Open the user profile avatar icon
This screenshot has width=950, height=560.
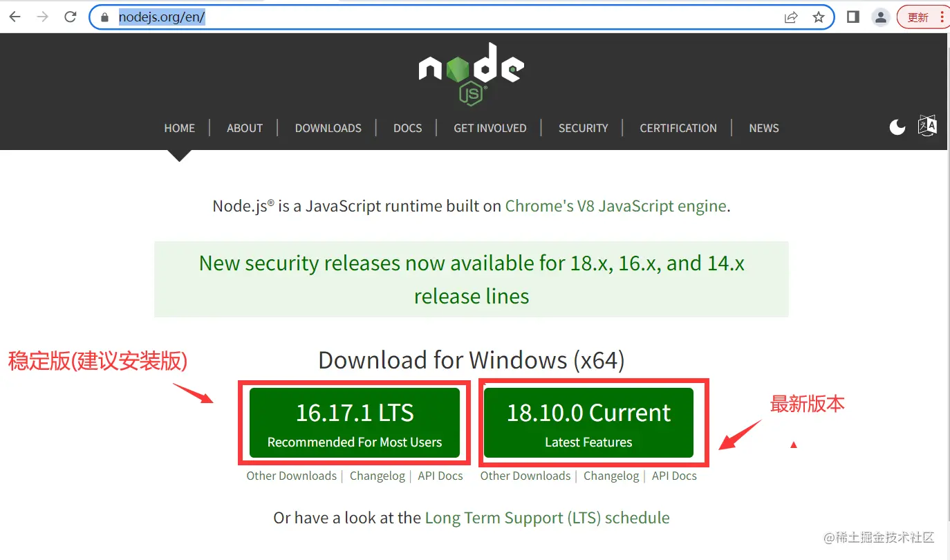pos(880,18)
